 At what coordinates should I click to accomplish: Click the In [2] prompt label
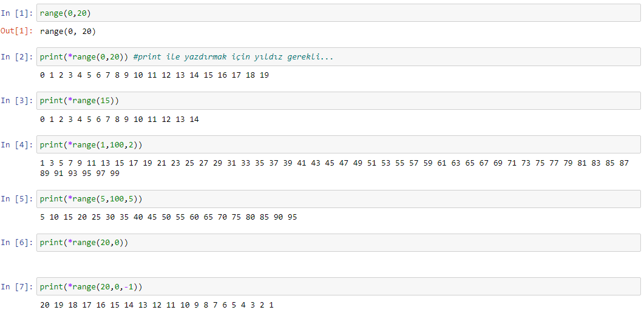pos(17,57)
